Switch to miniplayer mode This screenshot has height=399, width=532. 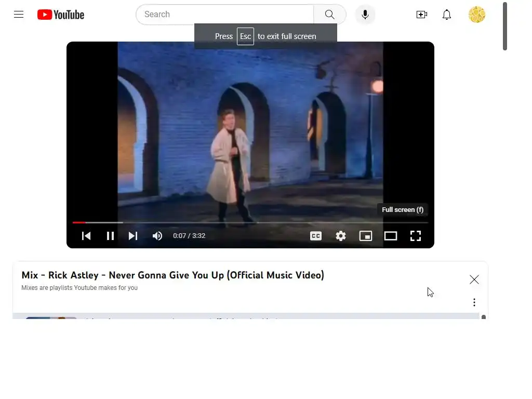coord(366,236)
